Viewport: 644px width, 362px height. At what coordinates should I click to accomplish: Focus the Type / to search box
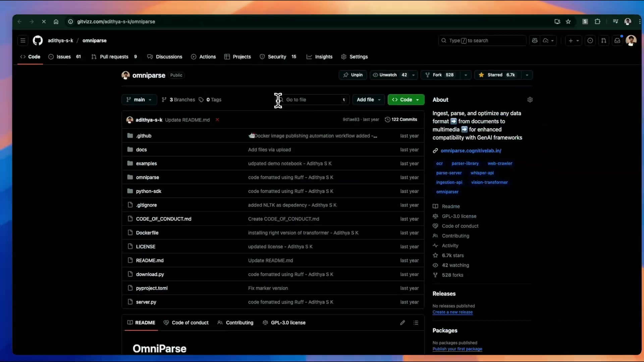point(482,41)
